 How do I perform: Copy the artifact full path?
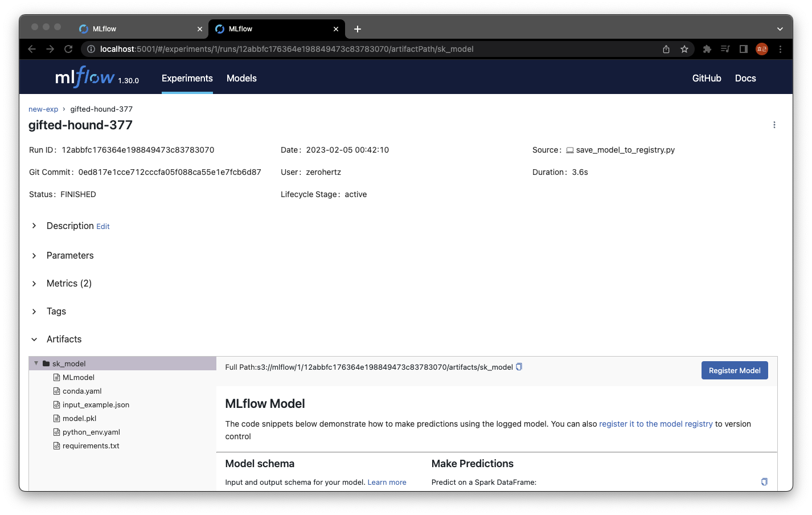click(x=519, y=367)
